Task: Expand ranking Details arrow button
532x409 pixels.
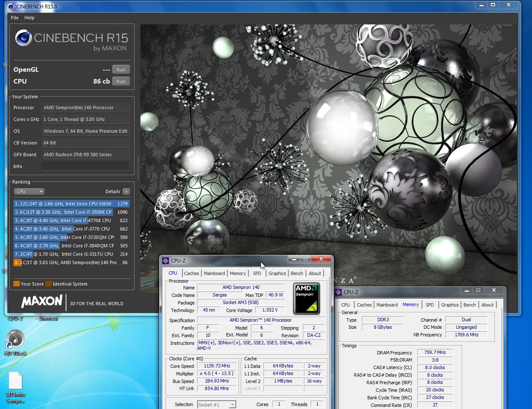Action: pyautogui.click(x=126, y=191)
